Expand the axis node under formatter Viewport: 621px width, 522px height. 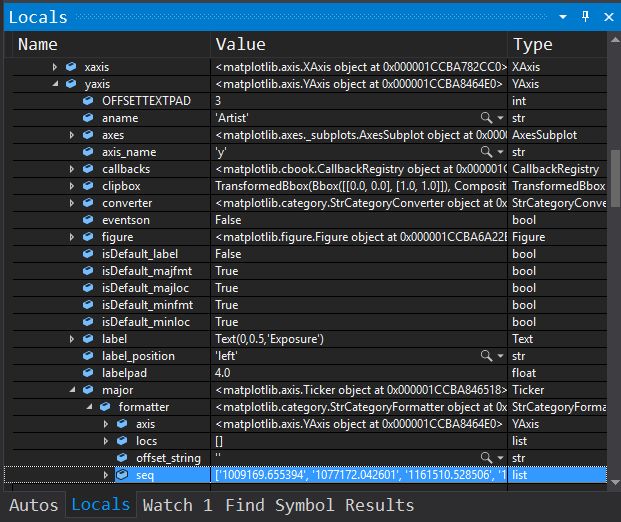point(106,424)
